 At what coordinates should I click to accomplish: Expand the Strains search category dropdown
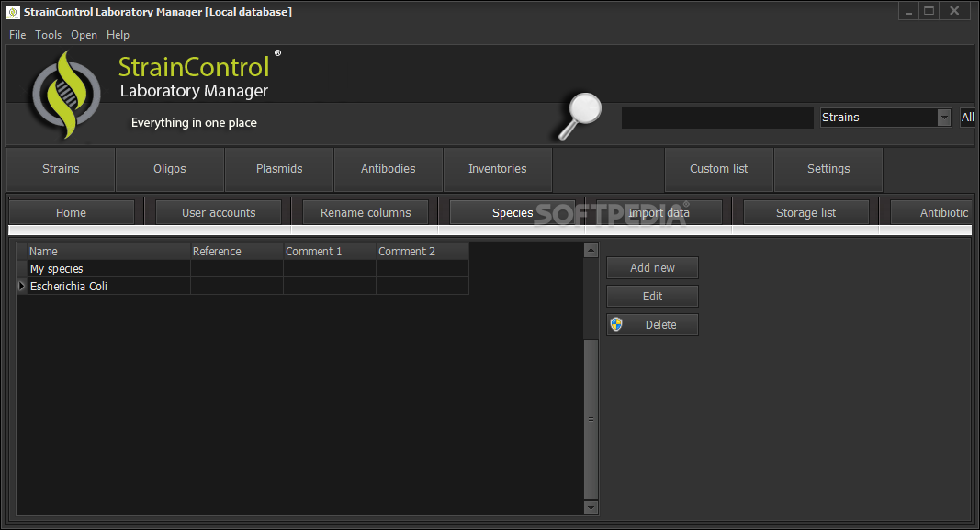point(944,117)
